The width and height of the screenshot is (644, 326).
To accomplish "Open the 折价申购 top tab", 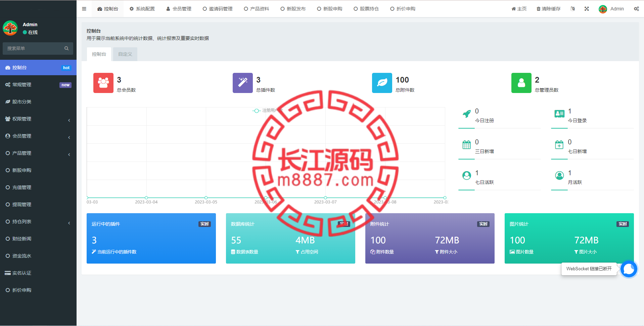I will (403, 9).
